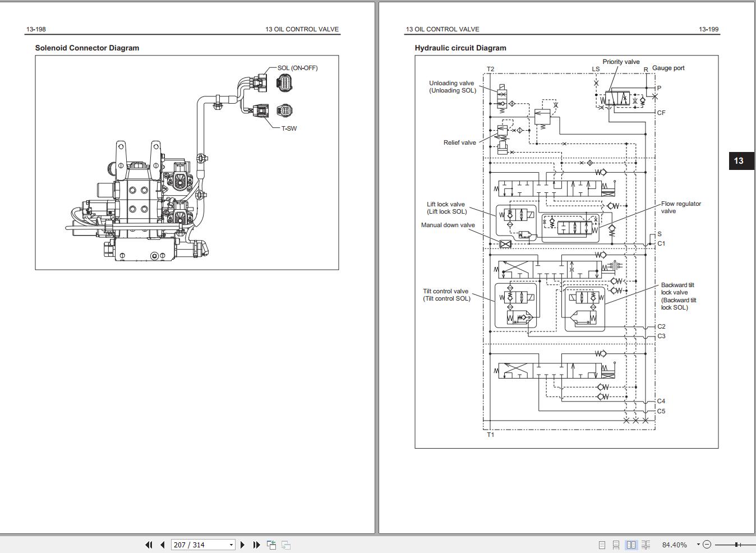
Task: Go to the first page
Action: tap(149, 545)
